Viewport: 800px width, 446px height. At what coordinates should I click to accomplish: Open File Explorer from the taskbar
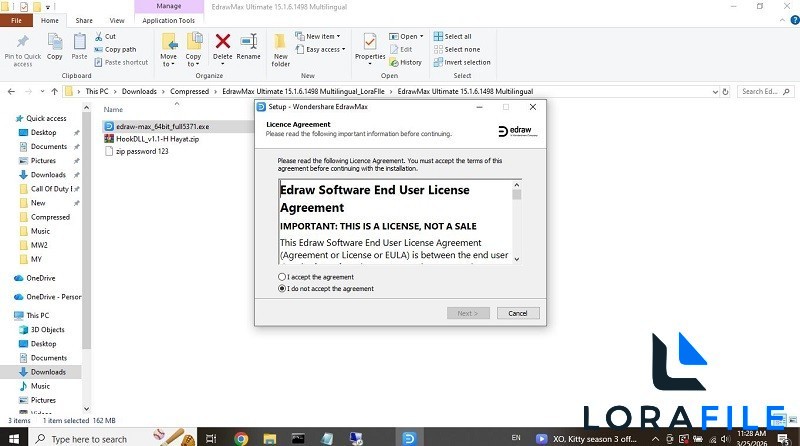pyautogui.click(x=269, y=438)
